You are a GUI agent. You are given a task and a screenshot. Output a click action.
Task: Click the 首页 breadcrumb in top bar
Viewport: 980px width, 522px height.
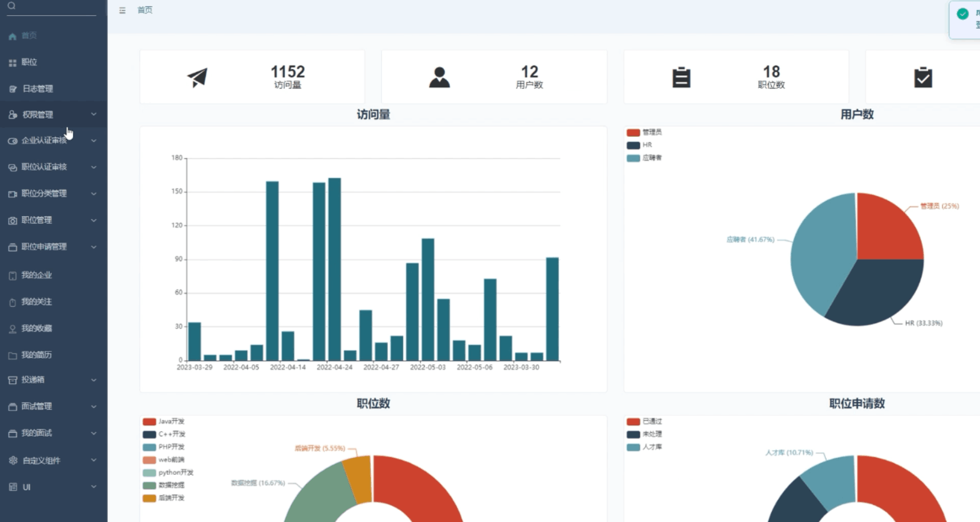[145, 10]
